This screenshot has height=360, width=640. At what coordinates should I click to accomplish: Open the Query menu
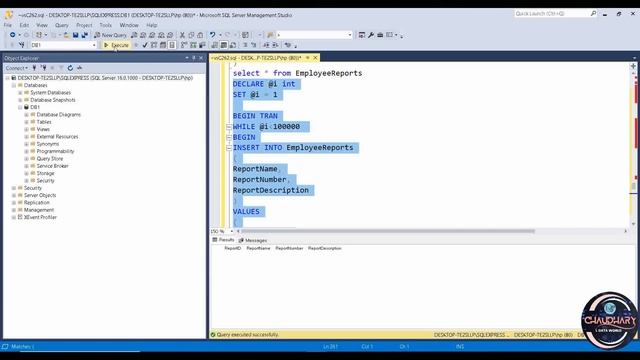[x=62, y=25]
